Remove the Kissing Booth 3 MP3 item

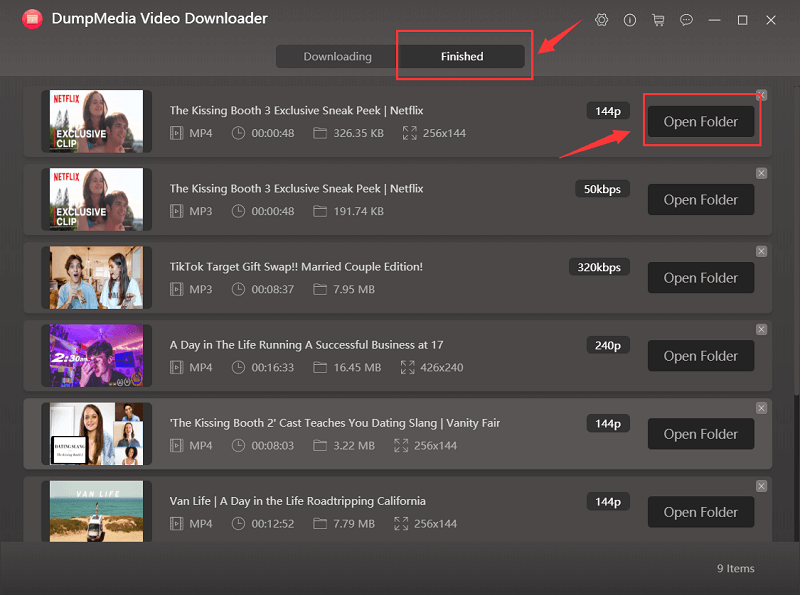pyautogui.click(x=761, y=173)
